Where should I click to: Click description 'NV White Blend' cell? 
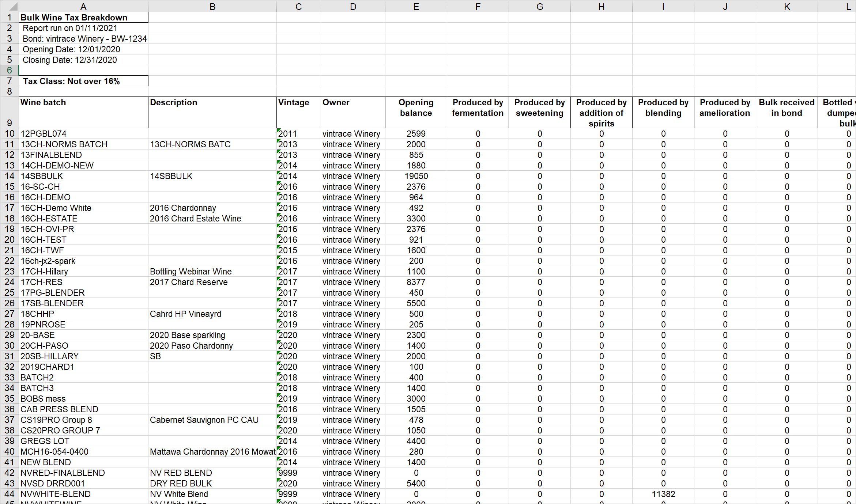point(212,494)
